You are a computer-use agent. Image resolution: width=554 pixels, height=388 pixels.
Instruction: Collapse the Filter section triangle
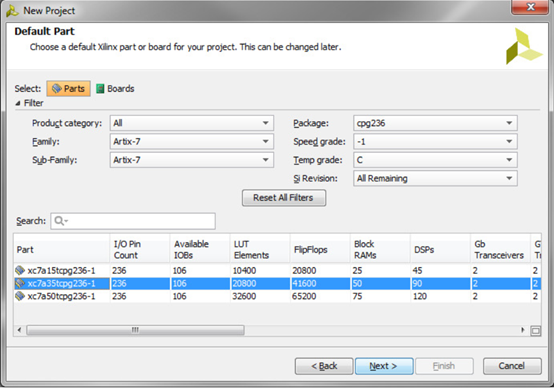[x=18, y=103]
